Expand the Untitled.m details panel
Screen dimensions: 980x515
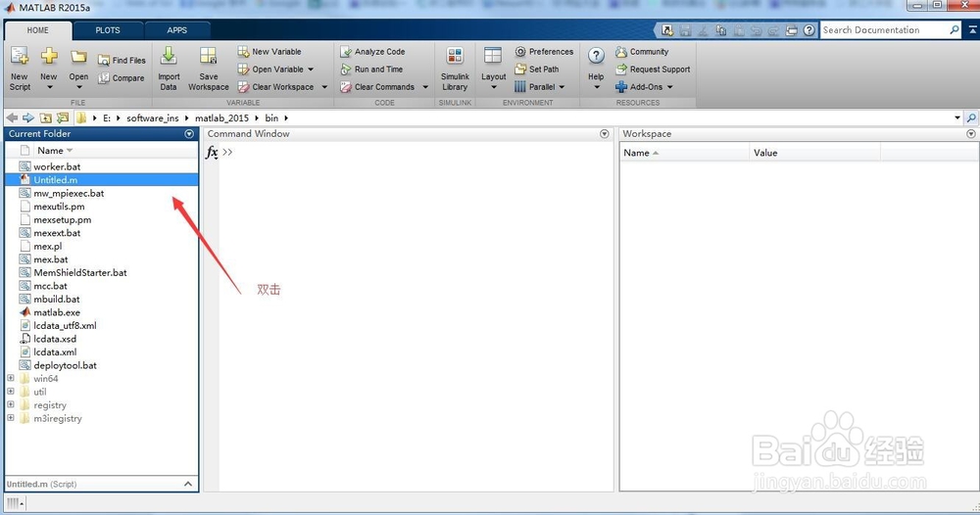(188, 484)
